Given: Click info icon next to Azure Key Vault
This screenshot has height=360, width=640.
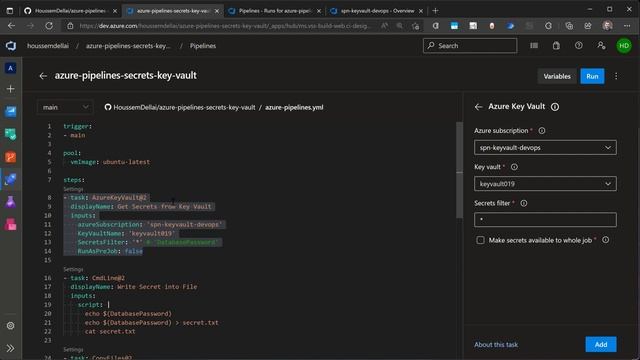Looking at the screenshot, I should [x=555, y=107].
